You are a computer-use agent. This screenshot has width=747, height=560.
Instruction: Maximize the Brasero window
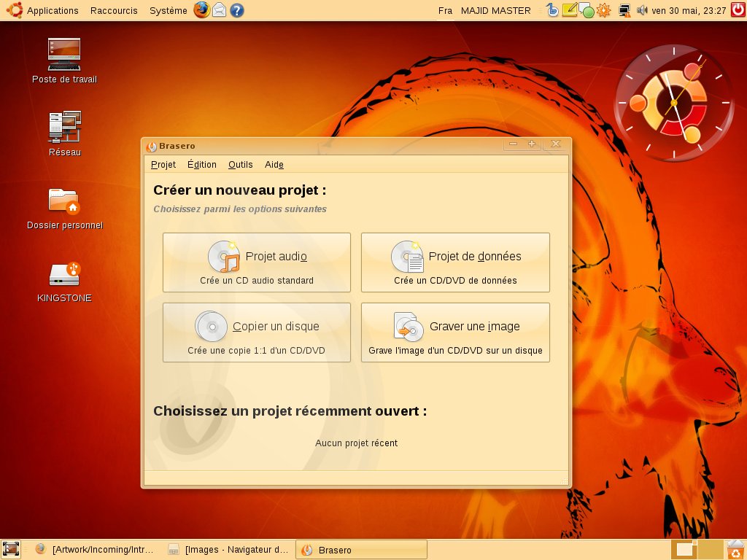(532, 144)
